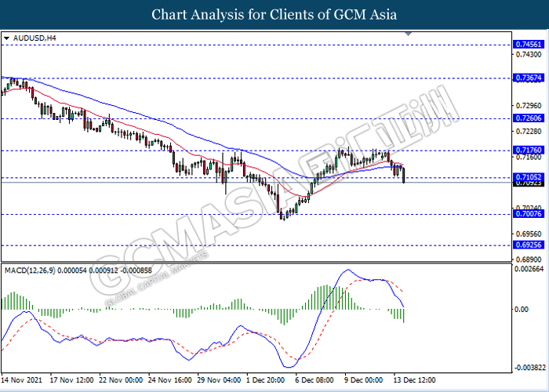Click the 0.72280 price axis value
This screenshot has height=392, width=549.
(x=529, y=131)
